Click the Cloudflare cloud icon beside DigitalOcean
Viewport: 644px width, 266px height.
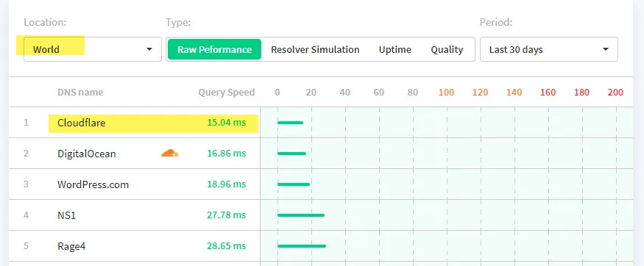click(x=169, y=154)
